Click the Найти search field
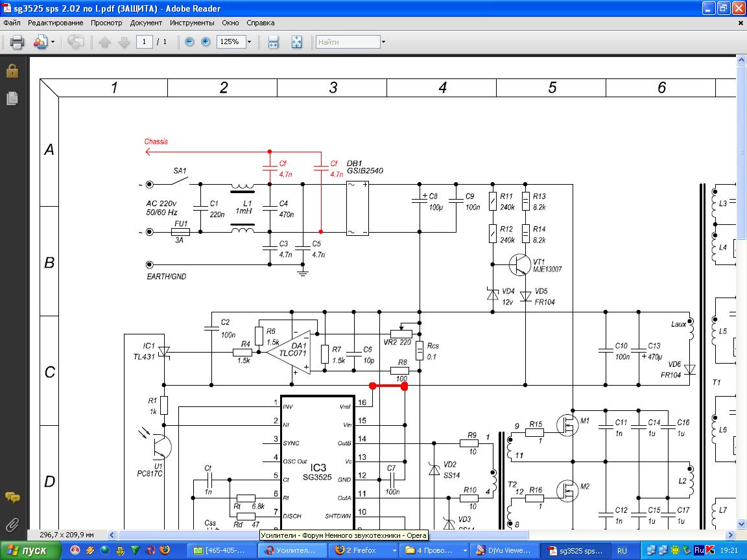The width and height of the screenshot is (747, 560). [x=348, y=42]
